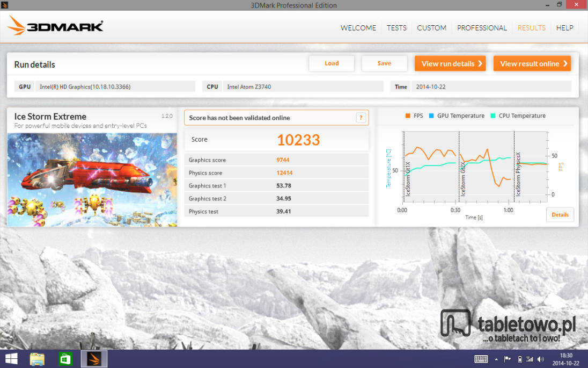Select the RESULTS tab
The height and width of the screenshot is (368, 588).
(531, 28)
